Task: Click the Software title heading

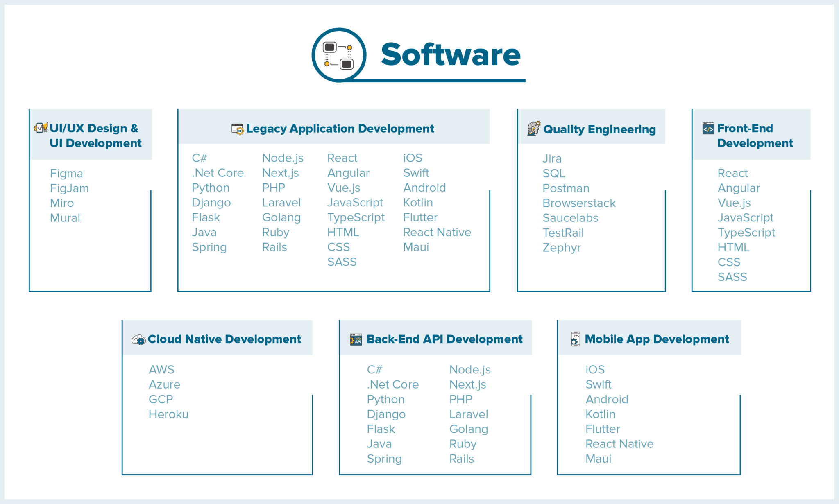Action: [451, 54]
